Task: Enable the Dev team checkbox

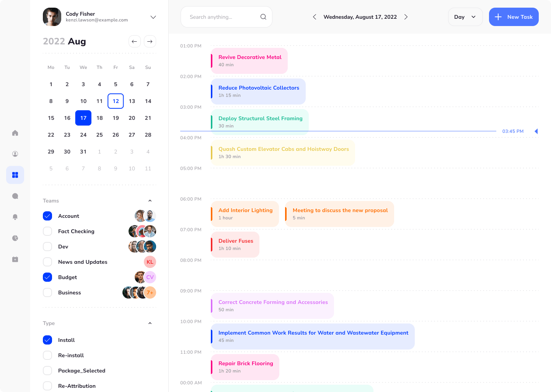Action: click(x=47, y=247)
